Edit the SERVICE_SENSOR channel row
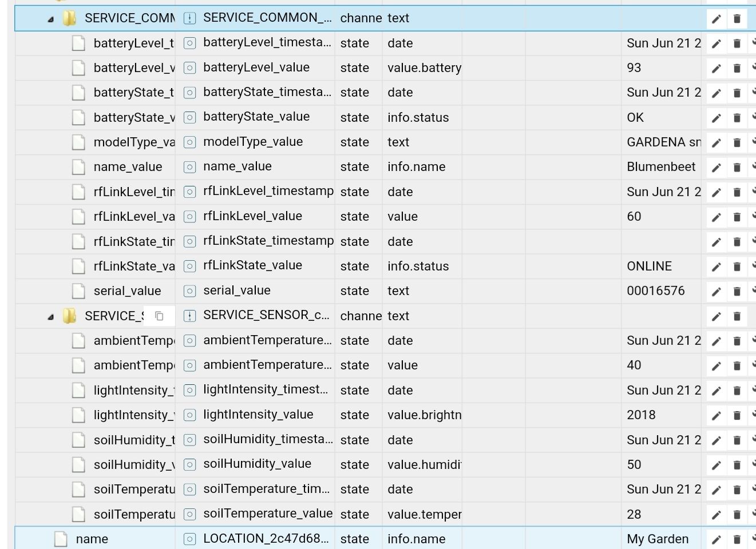The height and width of the screenshot is (549, 756). click(717, 316)
